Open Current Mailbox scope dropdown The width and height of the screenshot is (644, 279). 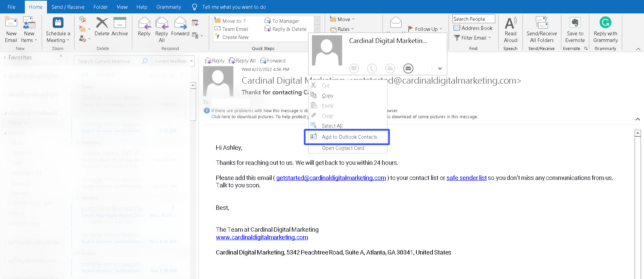point(173,61)
